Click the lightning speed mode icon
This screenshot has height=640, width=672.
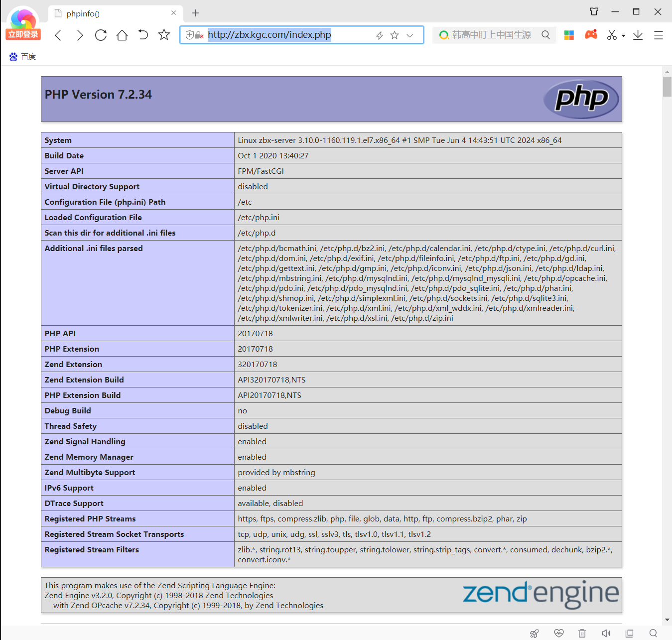380,35
